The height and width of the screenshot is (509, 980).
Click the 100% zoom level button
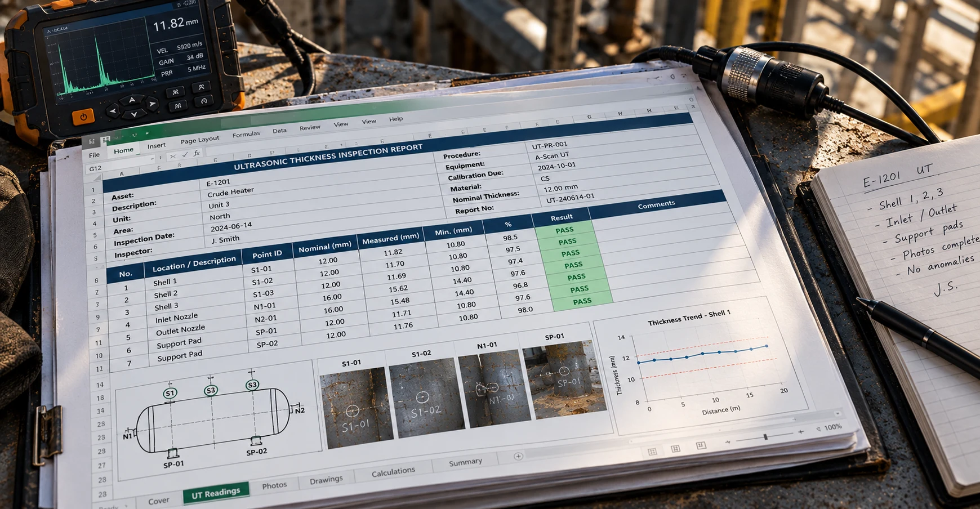pyautogui.click(x=833, y=427)
